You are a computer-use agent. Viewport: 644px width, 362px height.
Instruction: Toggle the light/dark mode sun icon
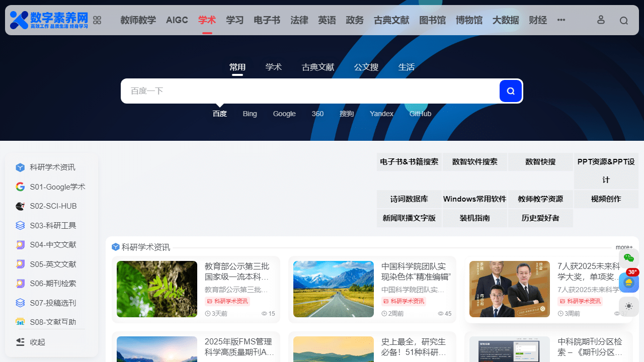point(629,306)
